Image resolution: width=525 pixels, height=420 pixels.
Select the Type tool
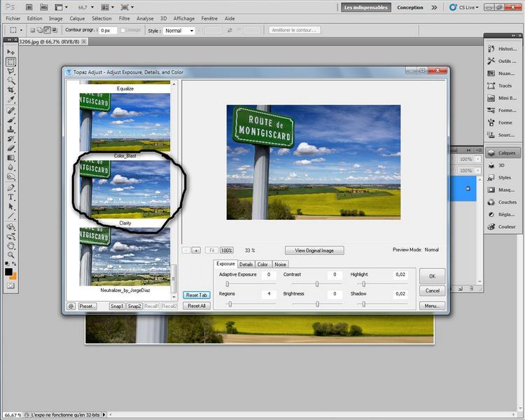pyautogui.click(x=10, y=197)
